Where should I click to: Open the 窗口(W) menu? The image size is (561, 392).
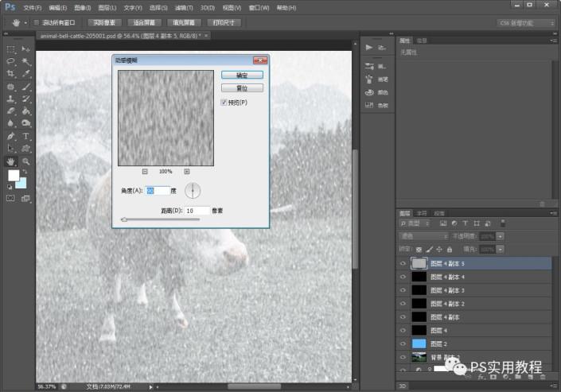(259, 8)
